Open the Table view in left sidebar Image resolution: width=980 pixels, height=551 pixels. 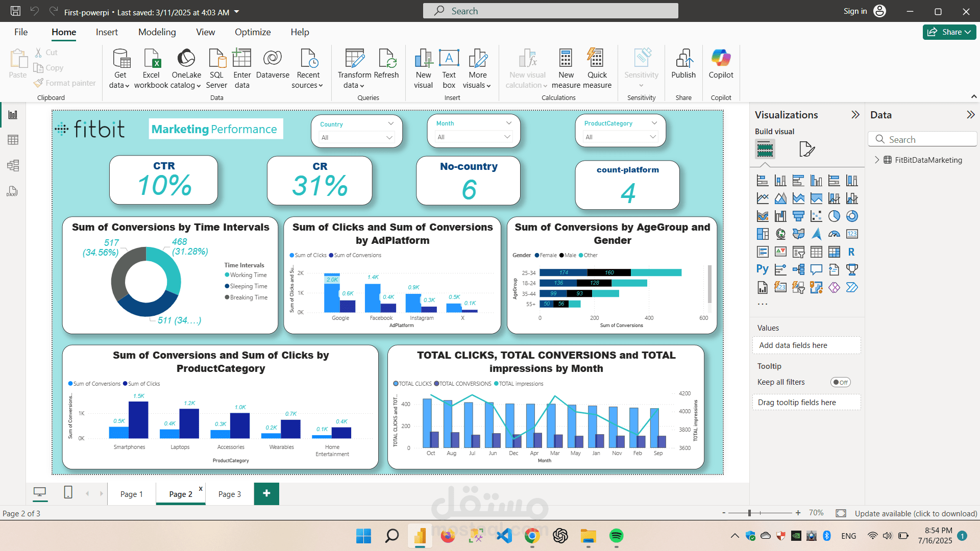click(x=13, y=140)
